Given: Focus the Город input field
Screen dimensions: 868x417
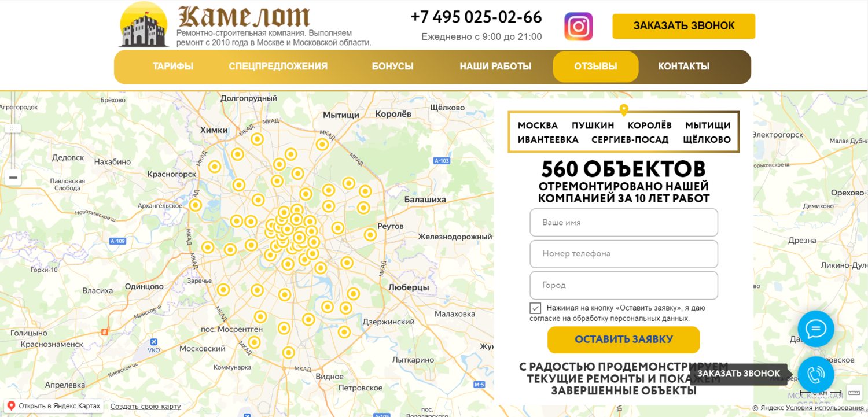Looking at the screenshot, I should pyautogui.click(x=624, y=285).
